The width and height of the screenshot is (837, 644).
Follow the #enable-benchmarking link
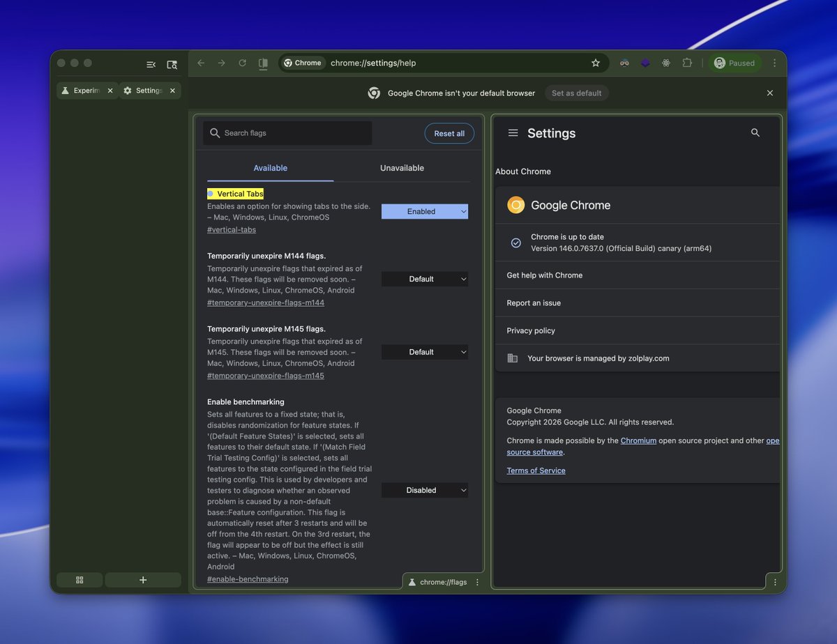pos(248,579)
